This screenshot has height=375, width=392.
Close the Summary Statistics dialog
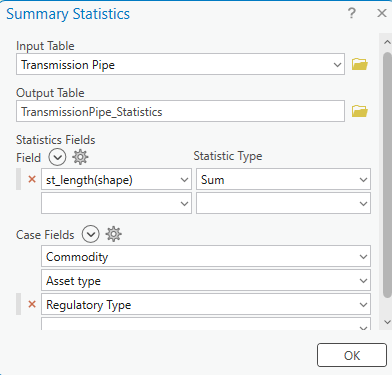point(382,13)
